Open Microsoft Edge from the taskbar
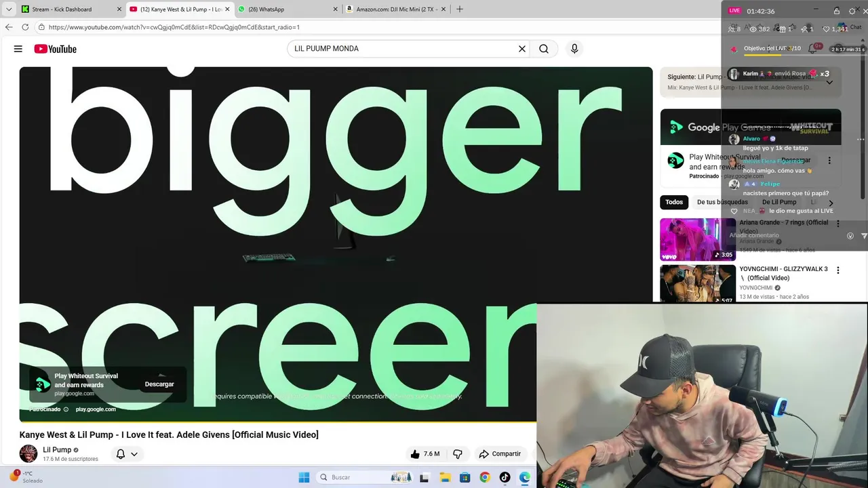 [524, 477]
